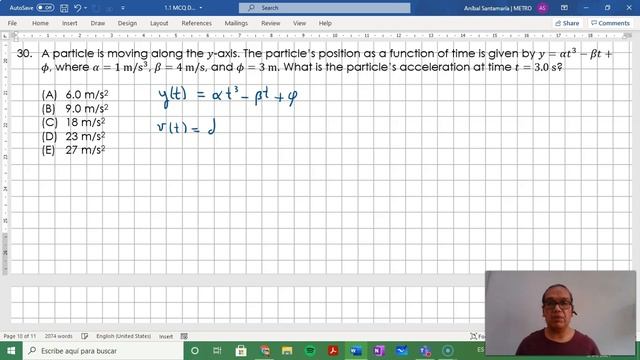
Task: Switch to the Insert tab
Action: tap(69, 23)
